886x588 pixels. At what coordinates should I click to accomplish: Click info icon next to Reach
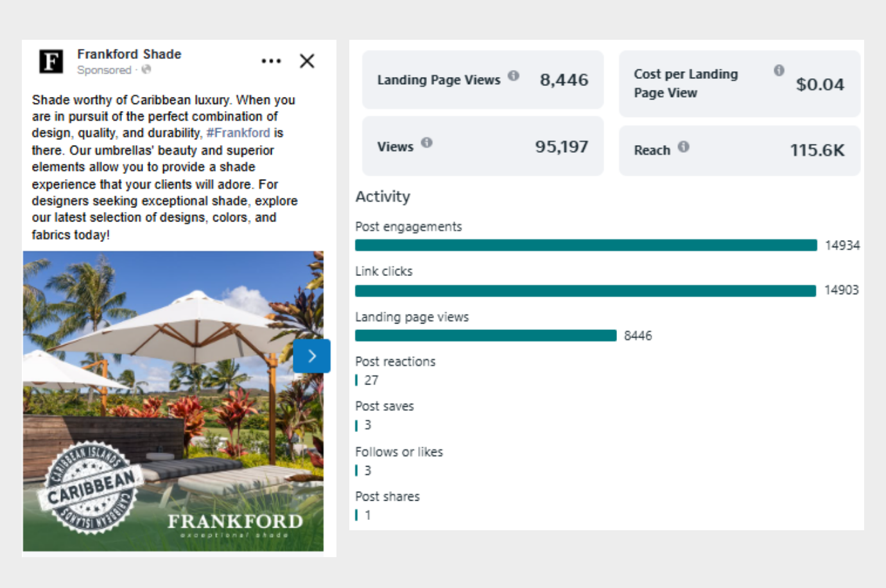click(684, 146)
